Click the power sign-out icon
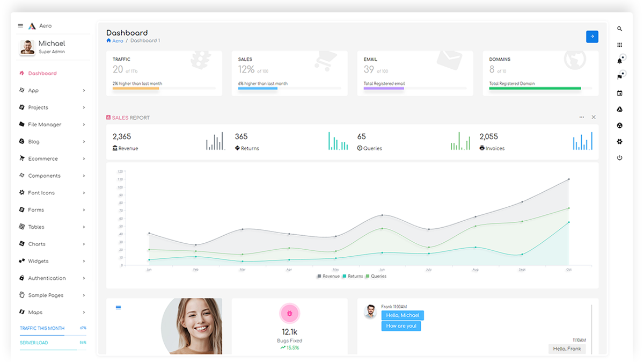644x362 pixels. point(620,158)
